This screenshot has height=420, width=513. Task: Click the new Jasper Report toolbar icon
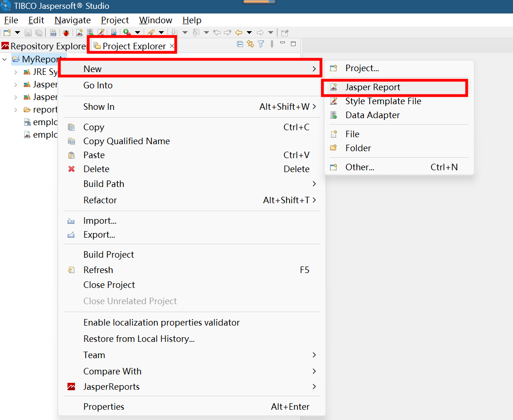click(80, 33)
